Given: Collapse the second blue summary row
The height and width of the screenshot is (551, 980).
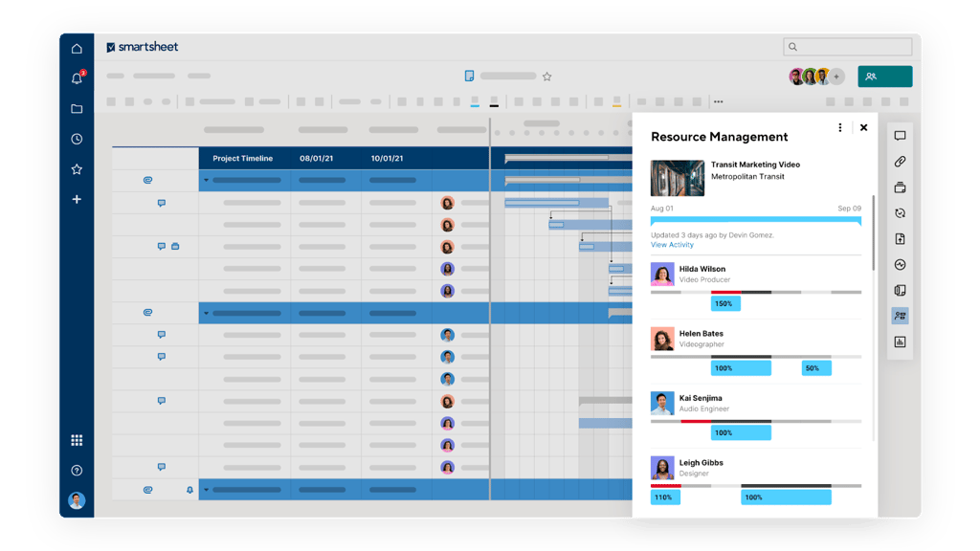Looking at the screenshot, I should click(205, 312).
